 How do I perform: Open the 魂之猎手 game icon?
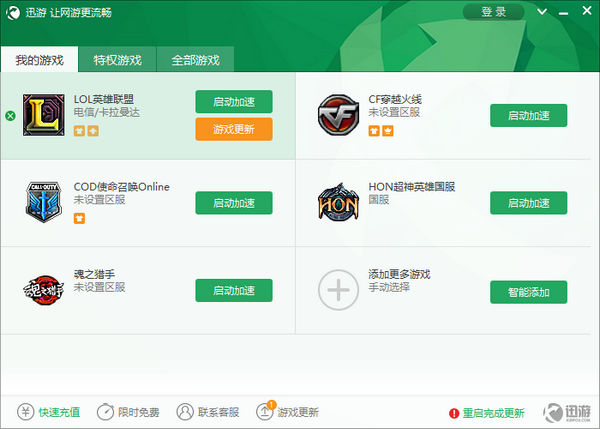click(43, 290)
